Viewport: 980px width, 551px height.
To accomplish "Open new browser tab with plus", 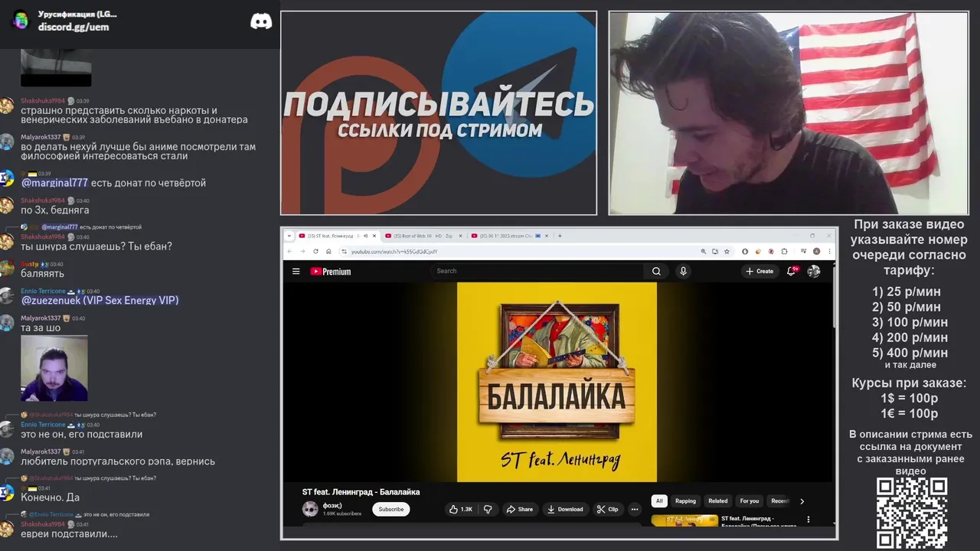I will (560, 236).
